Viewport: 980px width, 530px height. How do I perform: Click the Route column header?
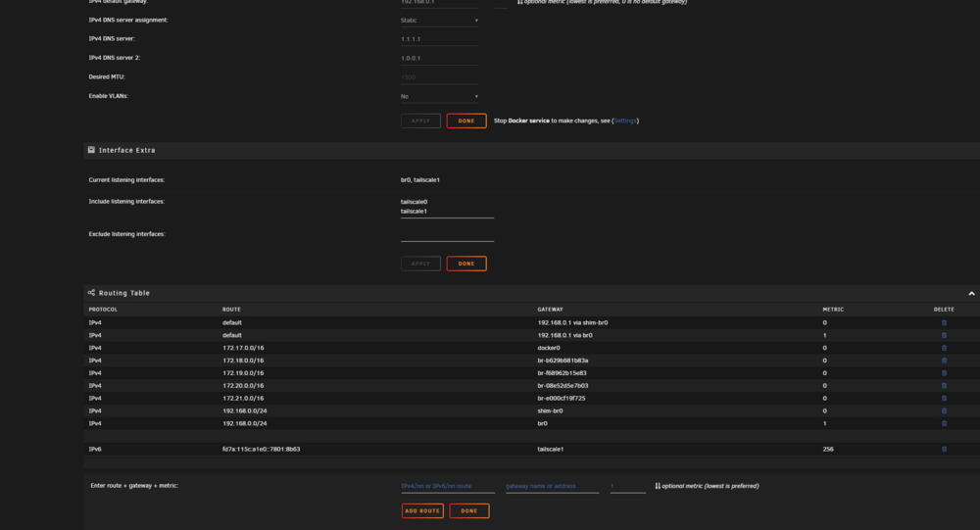(x=231, y=310)
